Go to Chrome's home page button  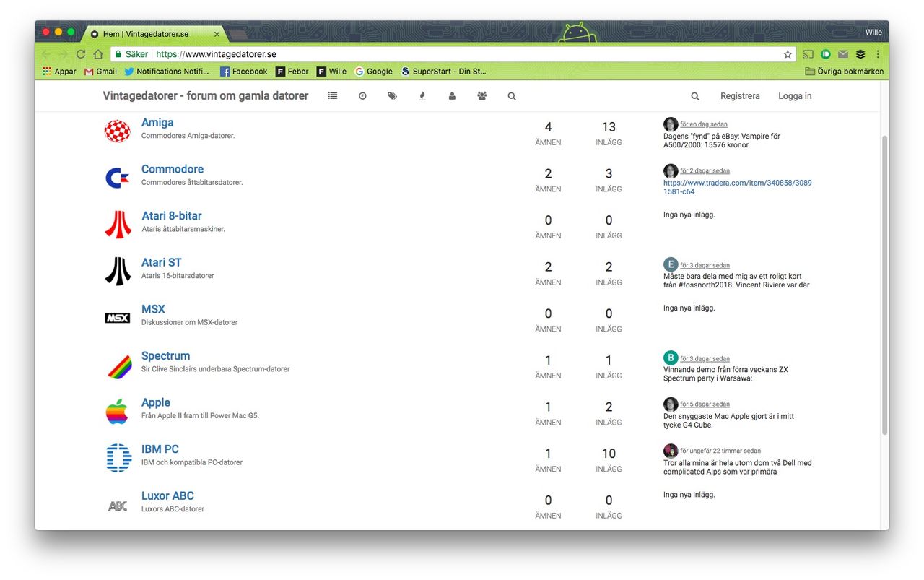point(98,54)
